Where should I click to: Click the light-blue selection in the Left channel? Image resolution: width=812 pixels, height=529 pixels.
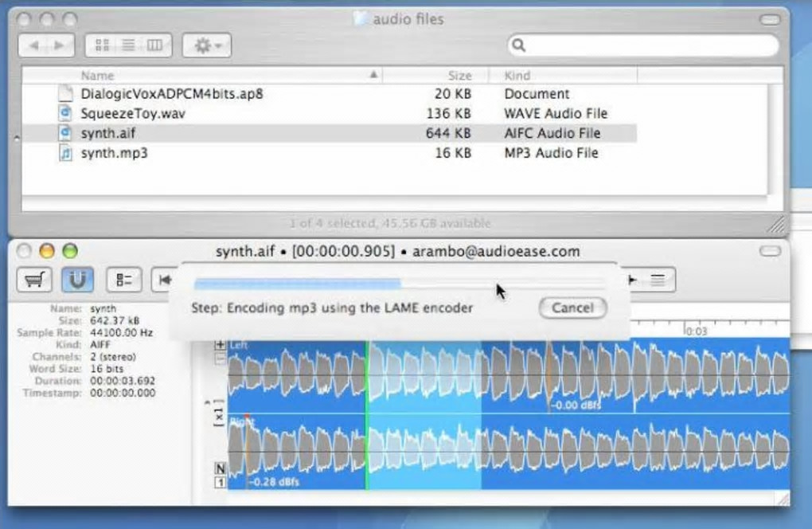[x=424, y=376]
